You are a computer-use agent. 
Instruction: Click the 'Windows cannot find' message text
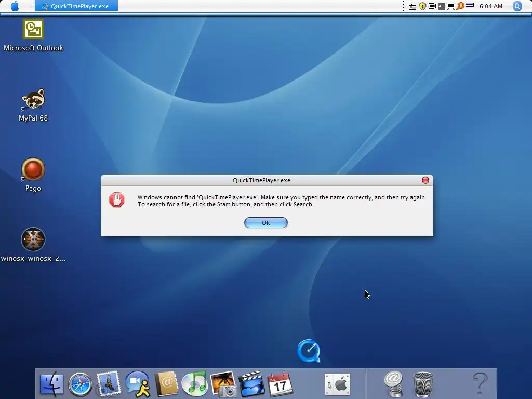click(x=282, y=201)
